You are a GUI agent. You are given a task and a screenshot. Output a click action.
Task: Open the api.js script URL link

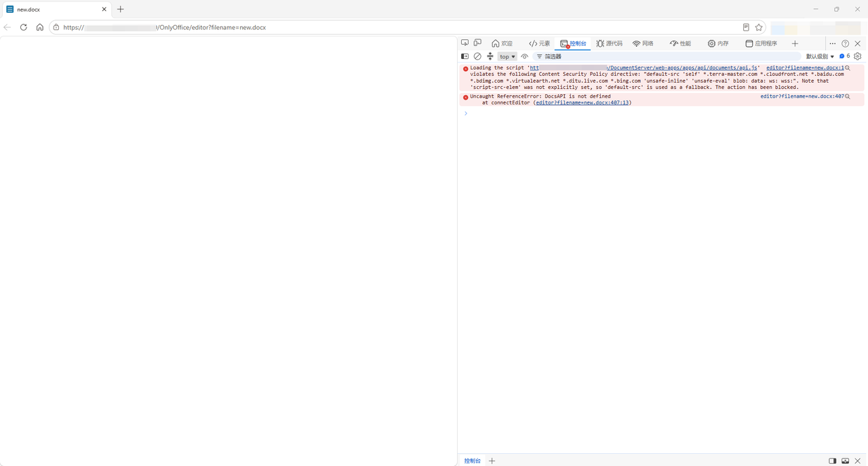pos(644,68)
